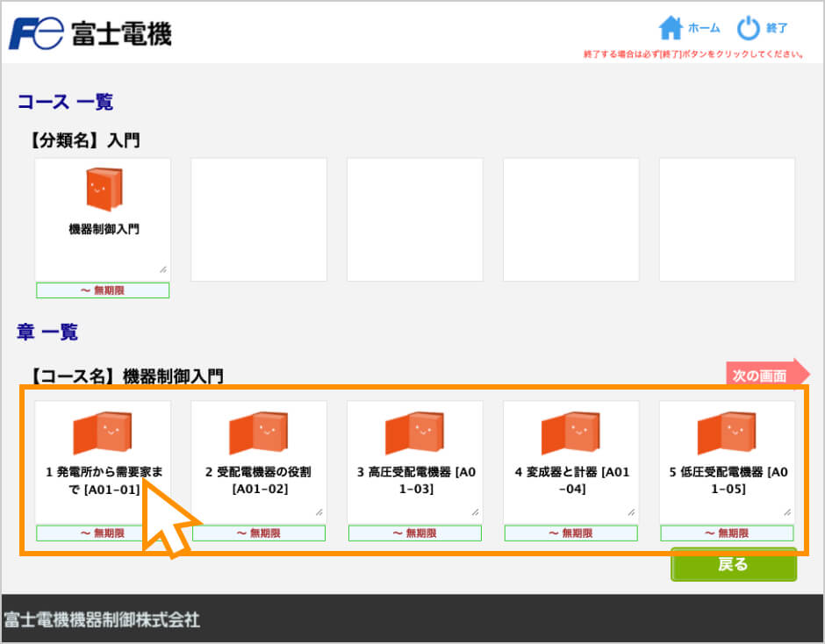This screenshot has height=644, width=825.
Task: Click the 無期限 label under chapter 3
Action: coord(414,533)
